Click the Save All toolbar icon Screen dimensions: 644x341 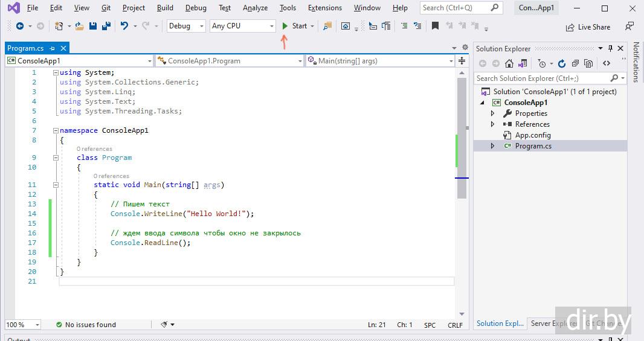(106, 26)
